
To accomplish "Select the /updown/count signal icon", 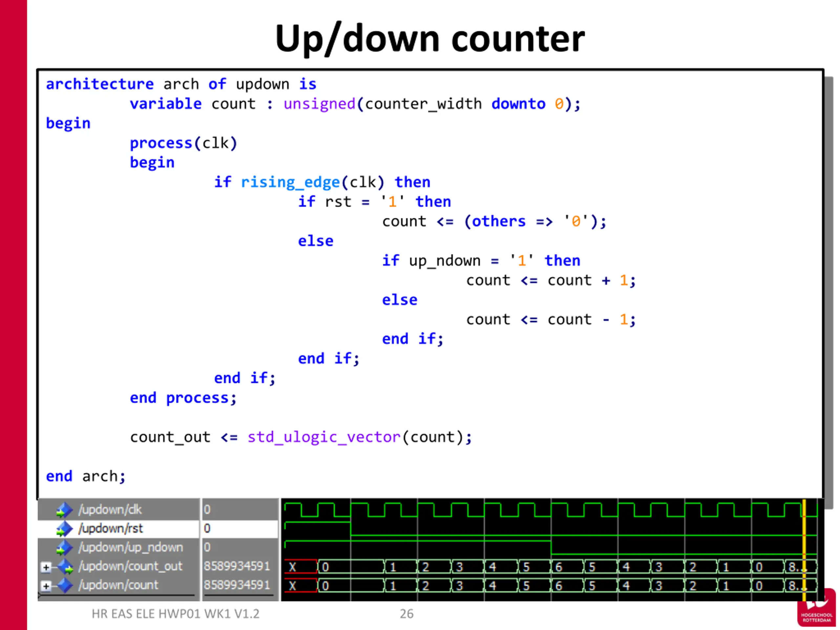I will [65, 586].
